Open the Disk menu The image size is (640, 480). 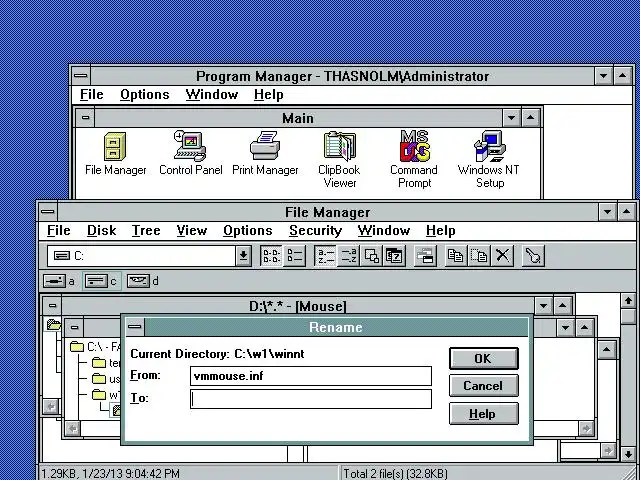pyautogui.click(x=102, y=231)
